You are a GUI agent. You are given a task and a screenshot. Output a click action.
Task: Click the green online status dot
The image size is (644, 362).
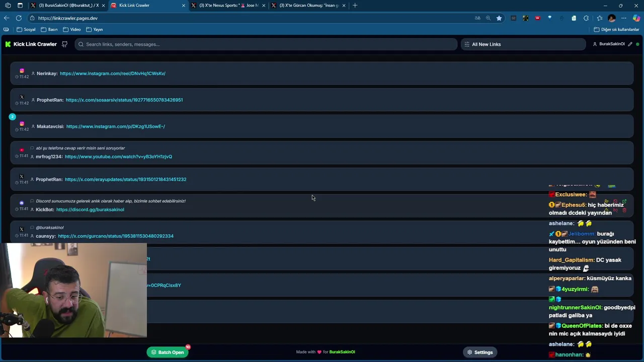point(637,44)
